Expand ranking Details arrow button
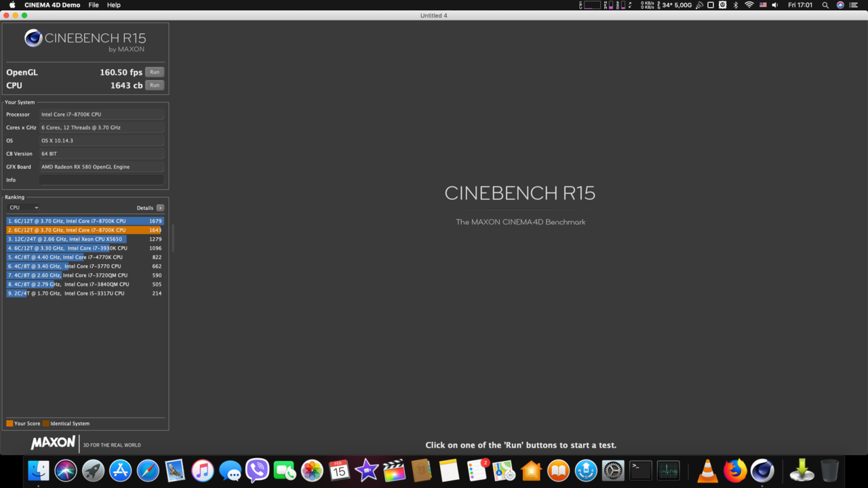868x488 pixels. (x=160, y=208)
